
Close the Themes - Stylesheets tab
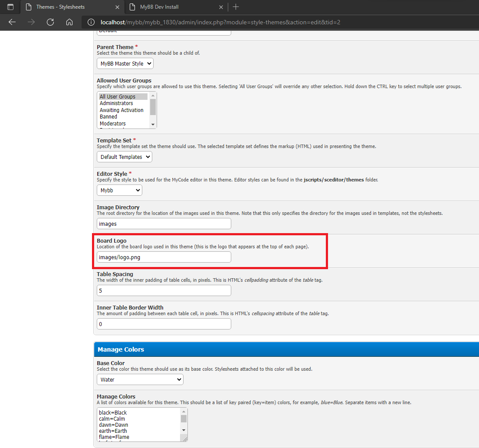tap(117, 7)
